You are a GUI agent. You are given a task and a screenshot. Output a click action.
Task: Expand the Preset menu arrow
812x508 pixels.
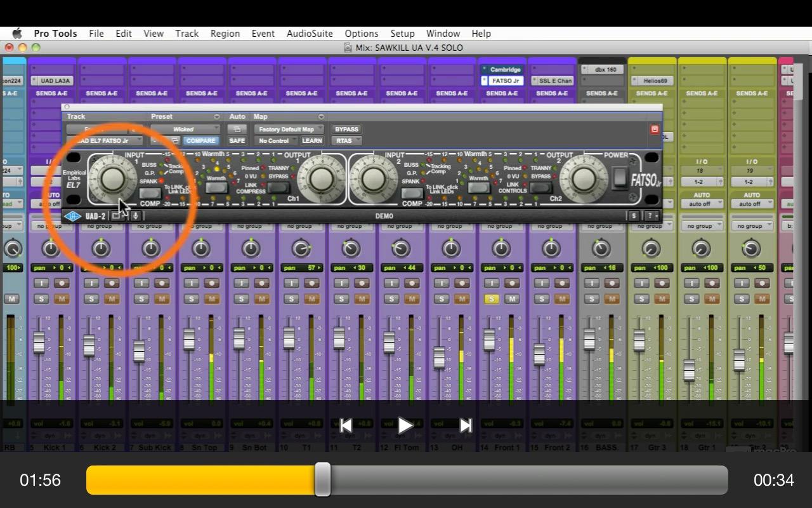(217, 117)
